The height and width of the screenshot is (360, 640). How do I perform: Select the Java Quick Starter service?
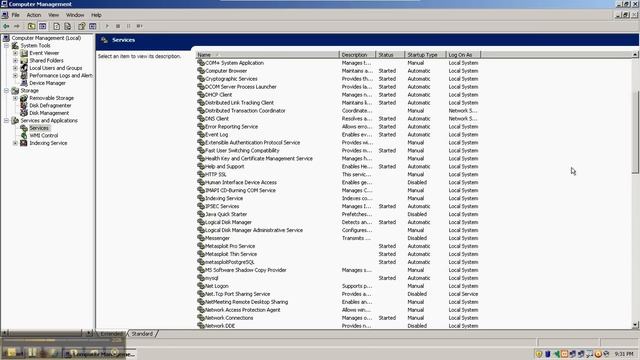[x=339, y=214]
